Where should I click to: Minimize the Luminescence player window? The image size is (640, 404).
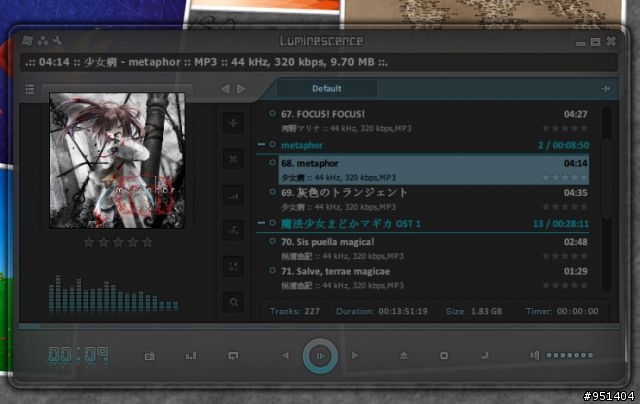580,42
